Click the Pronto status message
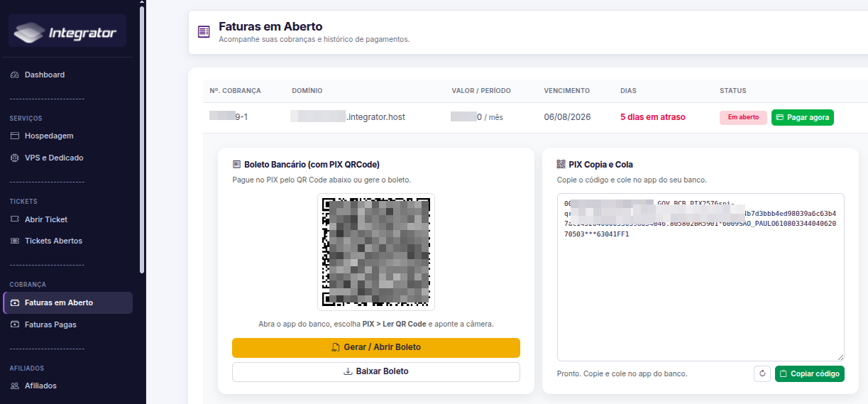The image size is (868, 404). click(x=622, y=373)
